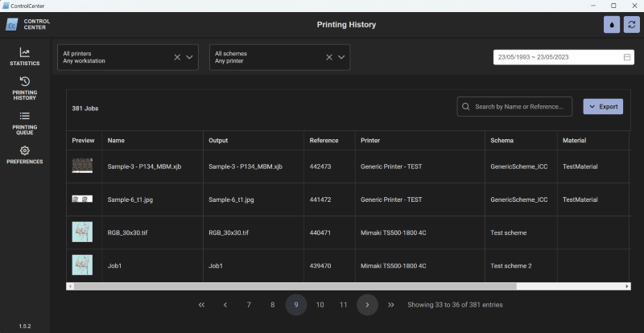Screen dimensions: 644x333
Task: Click the Sample-3 - P134_MBM.xjb preview thumbnail
Action: point(82,166)
